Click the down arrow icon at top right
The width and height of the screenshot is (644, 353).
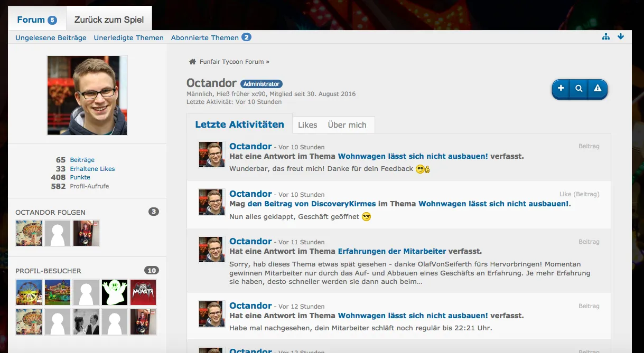(x=621, y=36)
